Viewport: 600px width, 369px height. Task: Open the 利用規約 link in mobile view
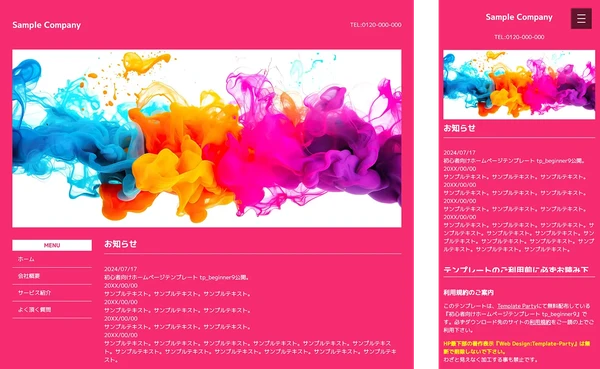540,322
